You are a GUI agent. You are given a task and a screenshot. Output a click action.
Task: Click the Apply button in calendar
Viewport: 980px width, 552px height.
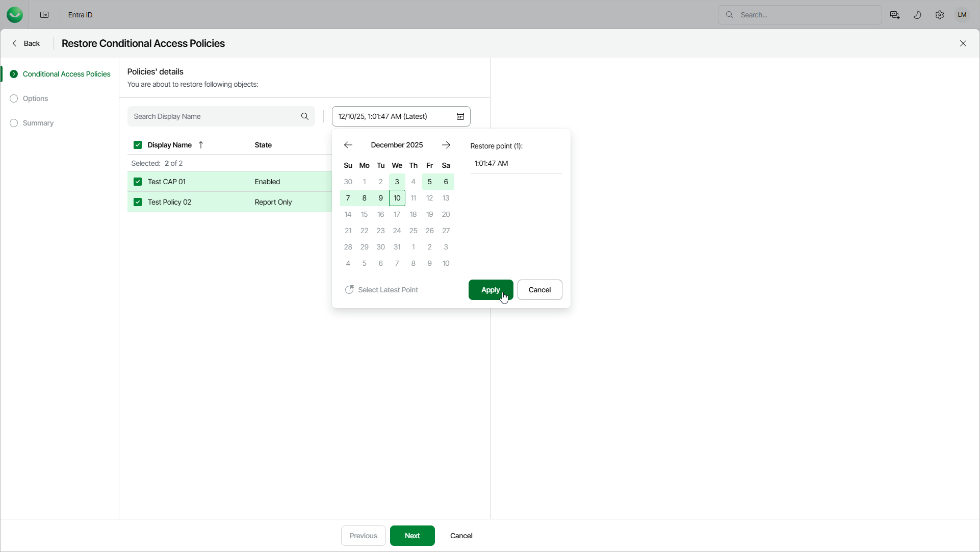click(x=491, y=290)
